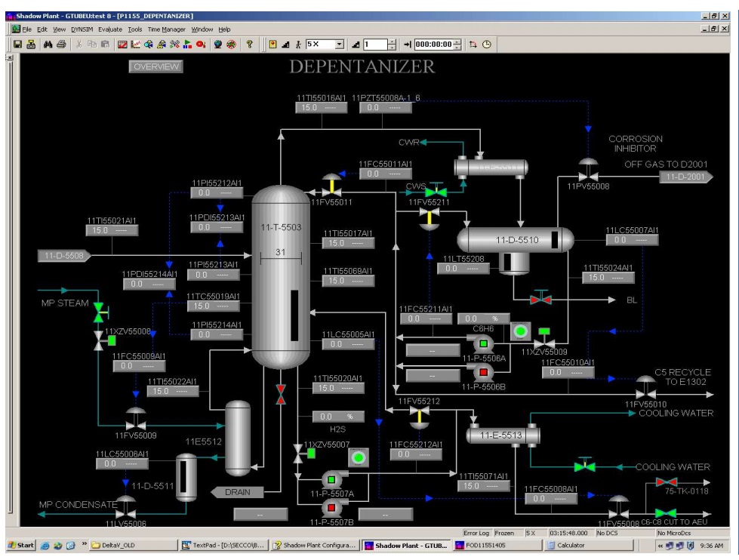Click the 11TC55019AI1 value box
This screenshot has width=739, height=560.
point(213,306)
